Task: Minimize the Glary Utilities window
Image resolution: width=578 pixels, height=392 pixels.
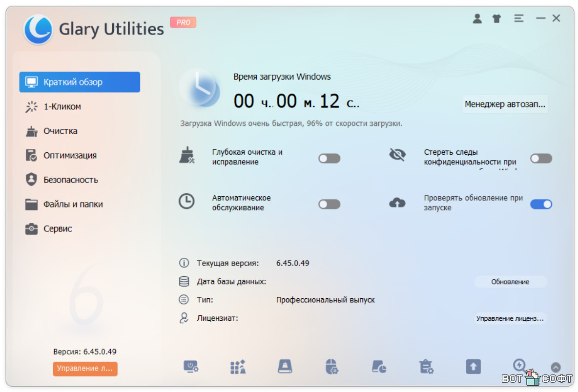Action: tap(540, 18)
